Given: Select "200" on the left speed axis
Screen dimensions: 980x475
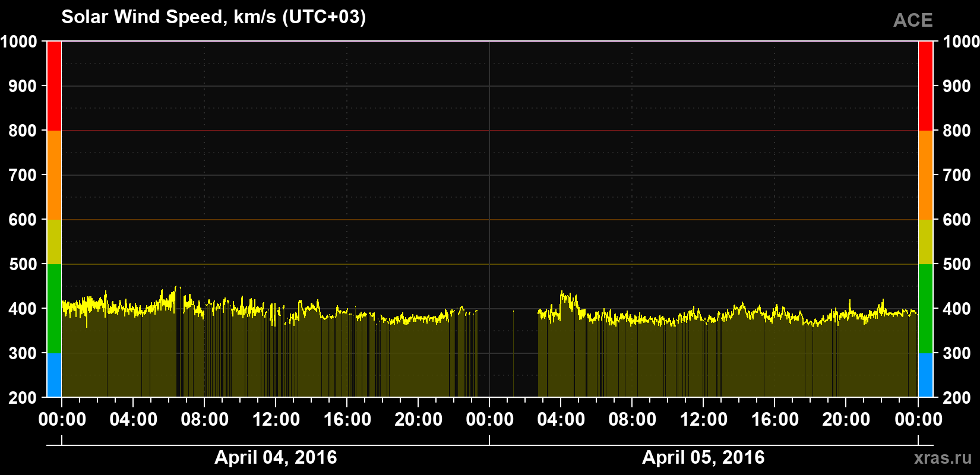Looking at the screenshot, I should pos(23,398).
